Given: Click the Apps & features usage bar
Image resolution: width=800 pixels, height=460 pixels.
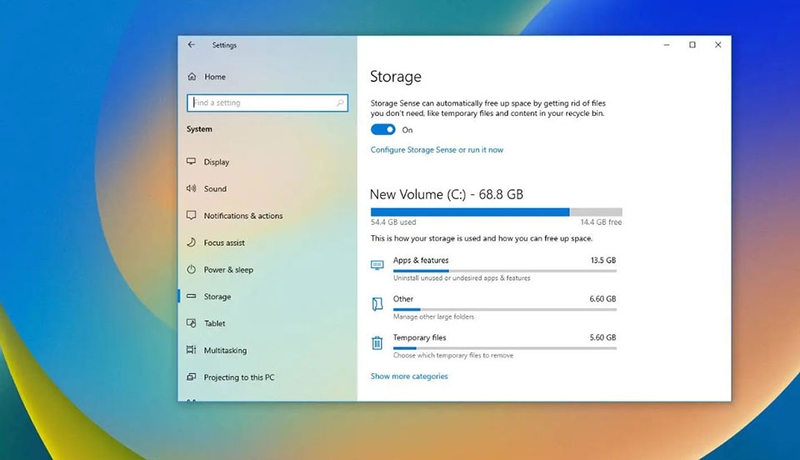Looking at the screenshot, I should click(505, 271).
